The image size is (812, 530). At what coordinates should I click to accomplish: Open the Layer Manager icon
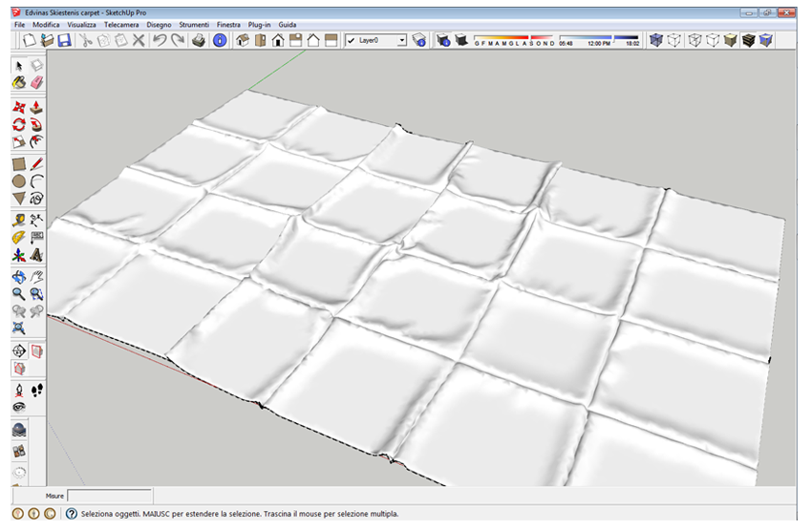pyautogui.click(x=419, y=40)
